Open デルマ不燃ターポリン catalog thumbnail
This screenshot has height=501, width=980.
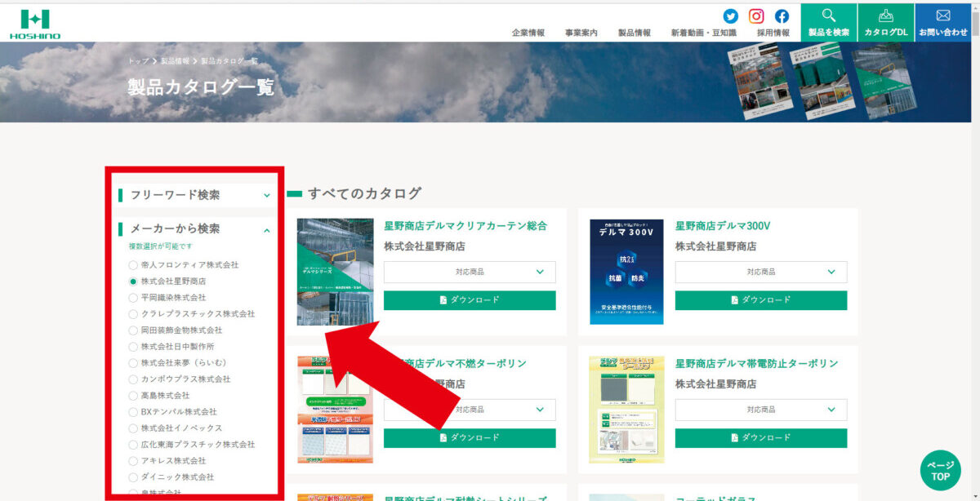coord(335,410)
